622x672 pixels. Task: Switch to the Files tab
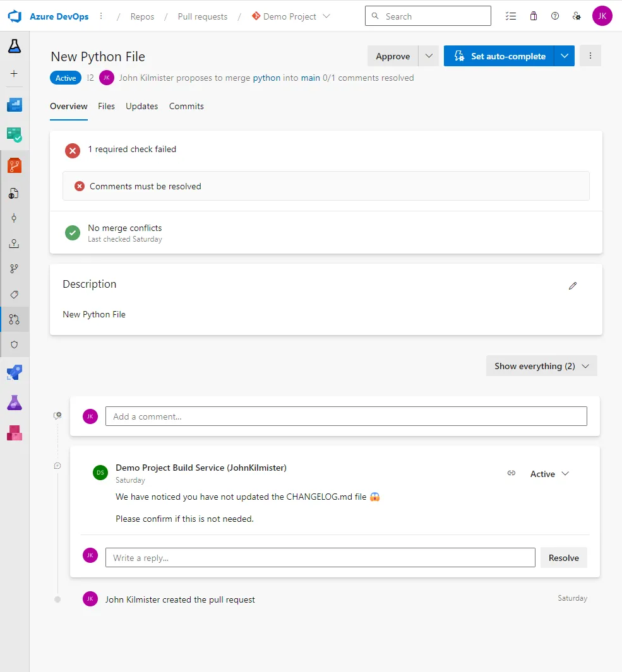click(106, 106)
